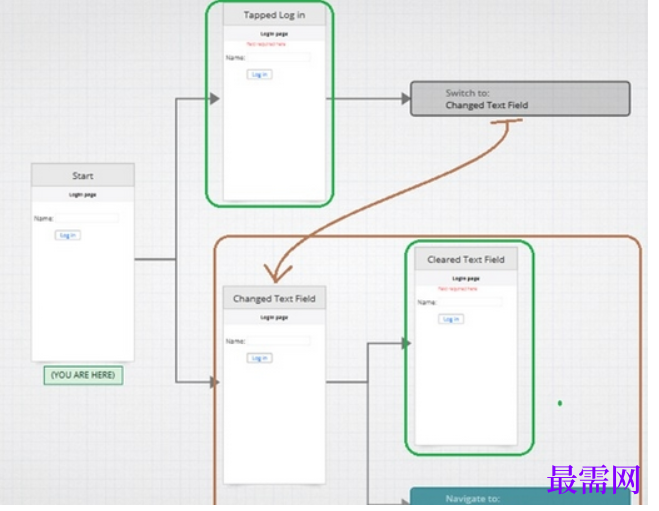Click Name field in Changed Text Field screen
This screenshot has width=659, height=511.
pos(279,341)
